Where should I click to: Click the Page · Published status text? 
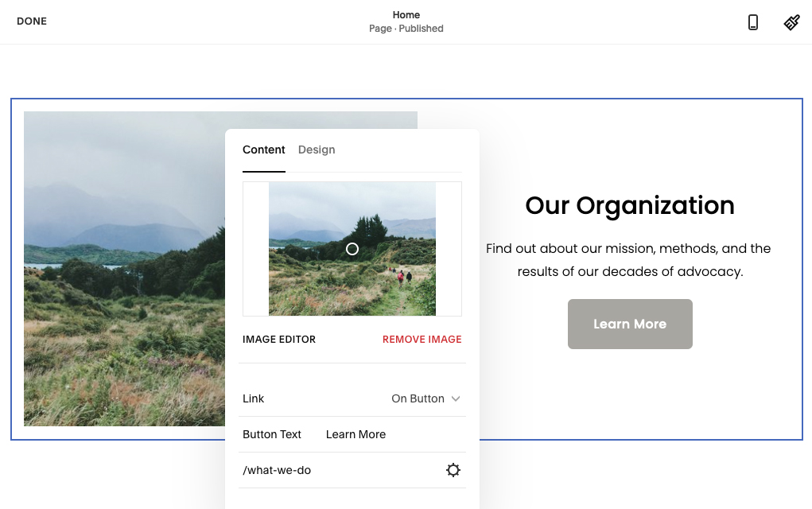[x=406, y=29]
